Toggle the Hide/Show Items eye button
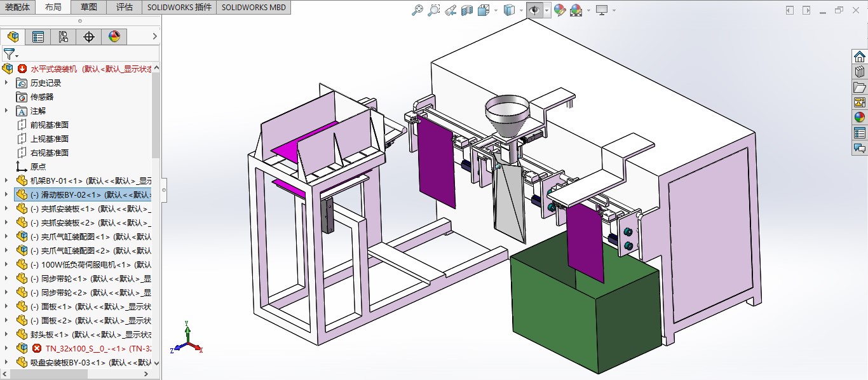The height and width of the screenshot is (380, 868). (535, 10)
